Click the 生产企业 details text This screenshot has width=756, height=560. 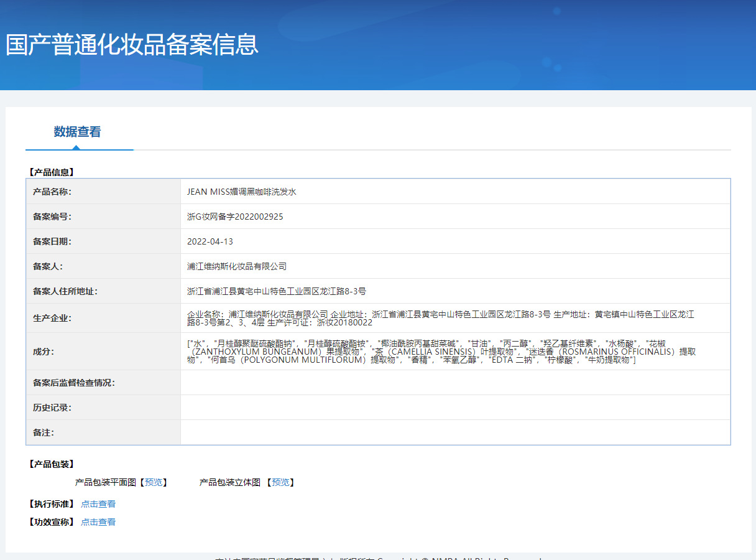[x=441, y=319]
